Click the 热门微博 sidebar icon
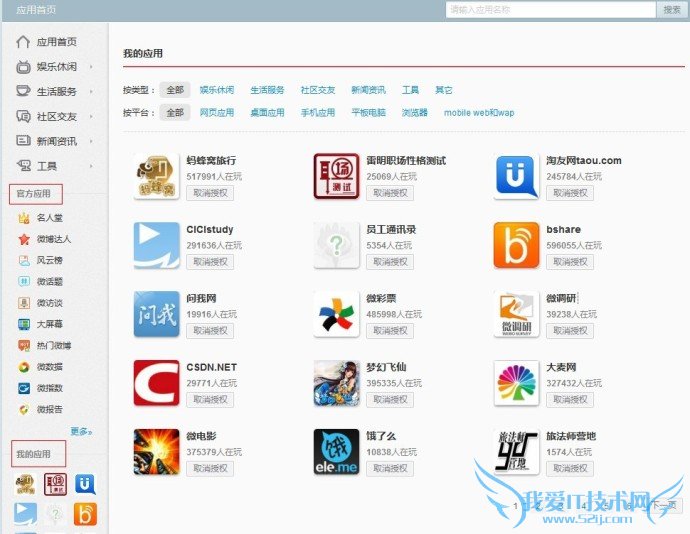The width and height of the screenshot is (690, 534). (x=24, y=346)
